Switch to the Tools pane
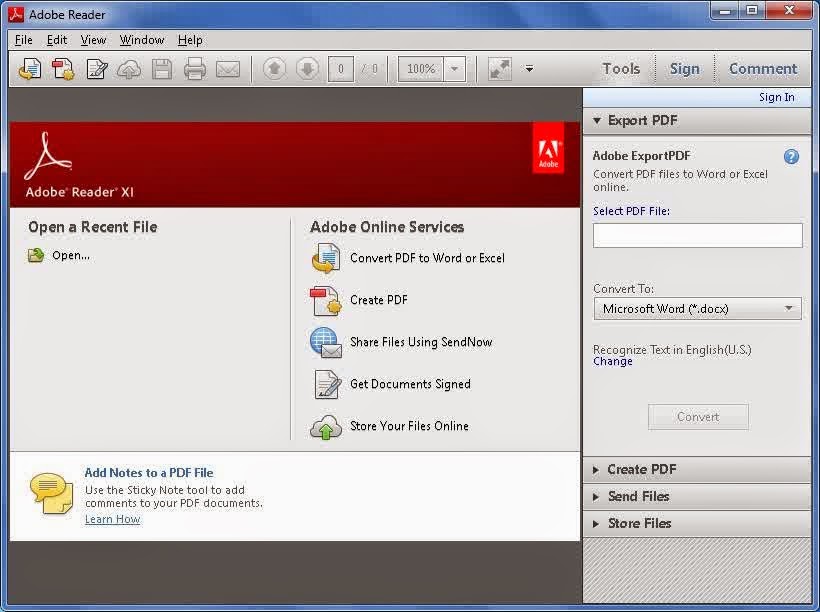Screen dimensions: 820x612 pos(621,69)
